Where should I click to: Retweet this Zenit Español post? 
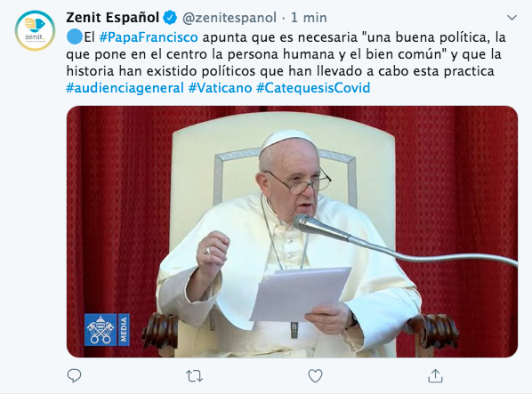195,376
